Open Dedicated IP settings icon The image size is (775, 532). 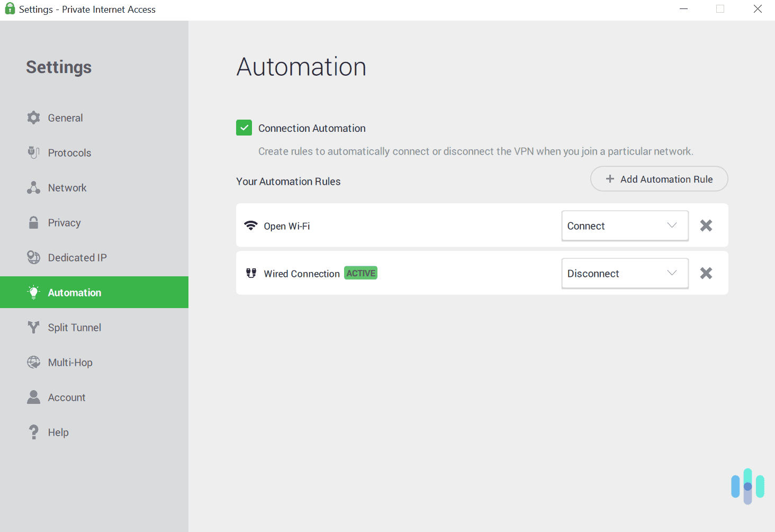coord(33,257)
